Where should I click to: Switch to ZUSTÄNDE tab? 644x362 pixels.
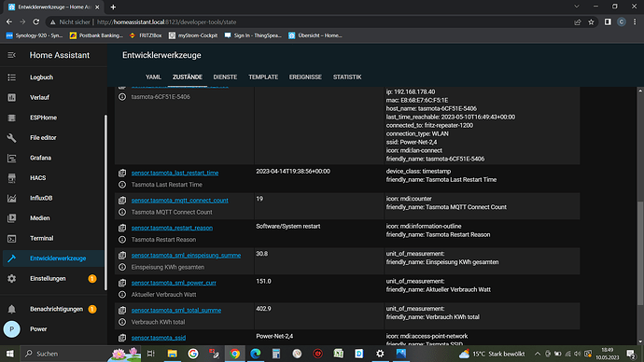click(x=188, y=77)
